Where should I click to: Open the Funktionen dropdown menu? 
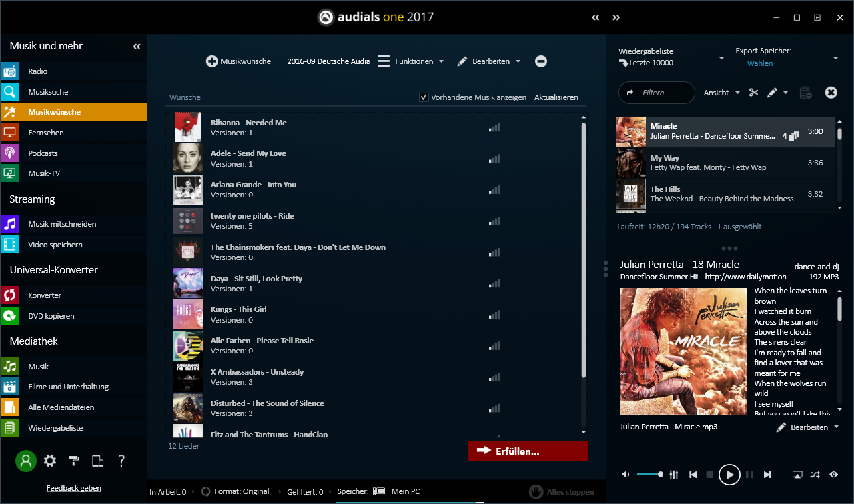(410, 61)
